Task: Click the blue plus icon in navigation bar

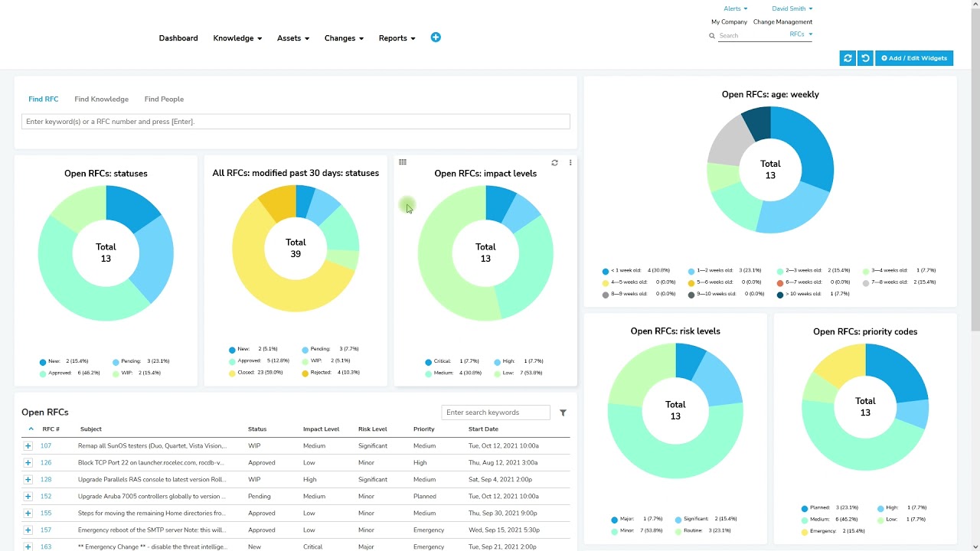Action: 436,37
